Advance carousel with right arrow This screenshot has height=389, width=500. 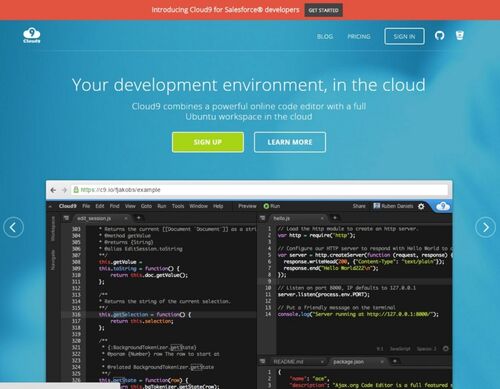tap(485, 227)
